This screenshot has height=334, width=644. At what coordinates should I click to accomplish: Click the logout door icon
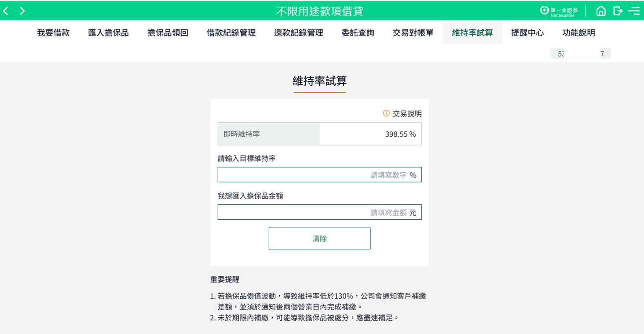tap(618, 11)
